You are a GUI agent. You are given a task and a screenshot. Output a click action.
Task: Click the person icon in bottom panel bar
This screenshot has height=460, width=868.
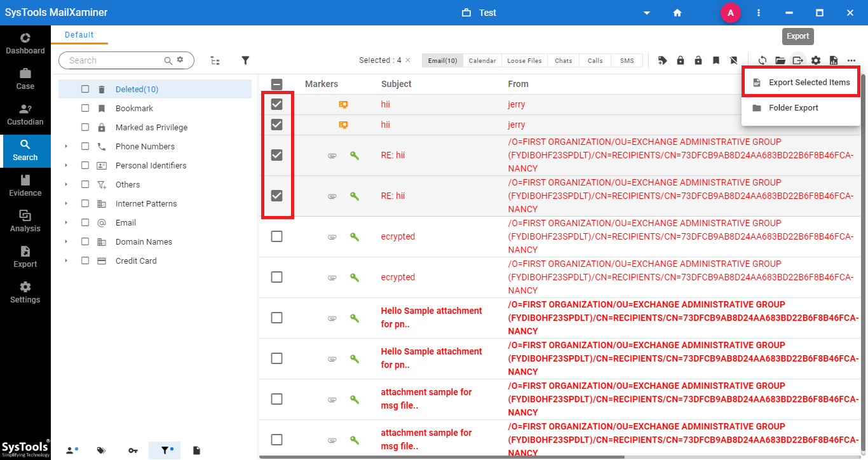point(71,450)
